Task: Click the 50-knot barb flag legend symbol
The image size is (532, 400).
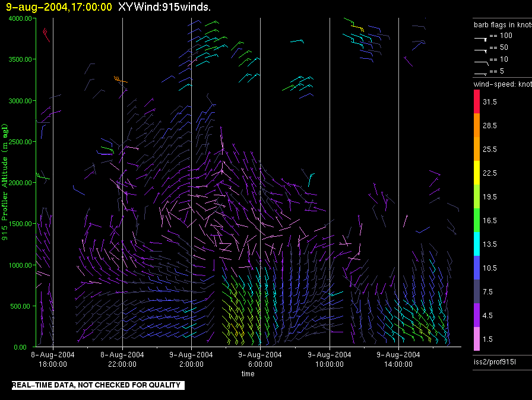Action: point(481,51)
